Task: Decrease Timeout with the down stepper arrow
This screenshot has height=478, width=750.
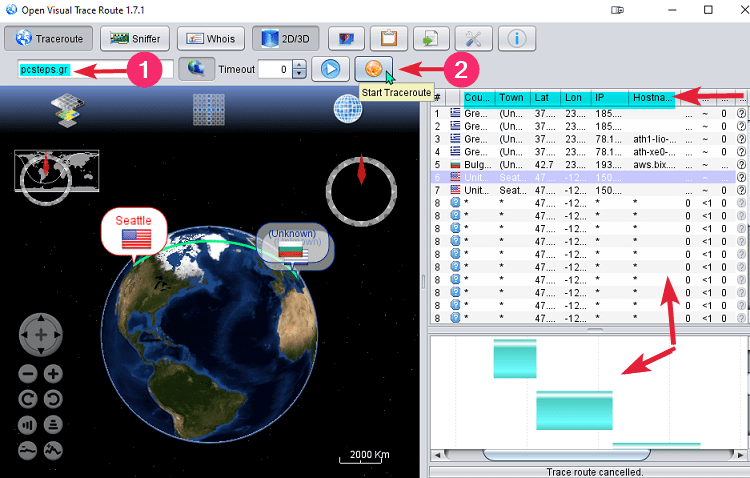Action: (299, 74)
